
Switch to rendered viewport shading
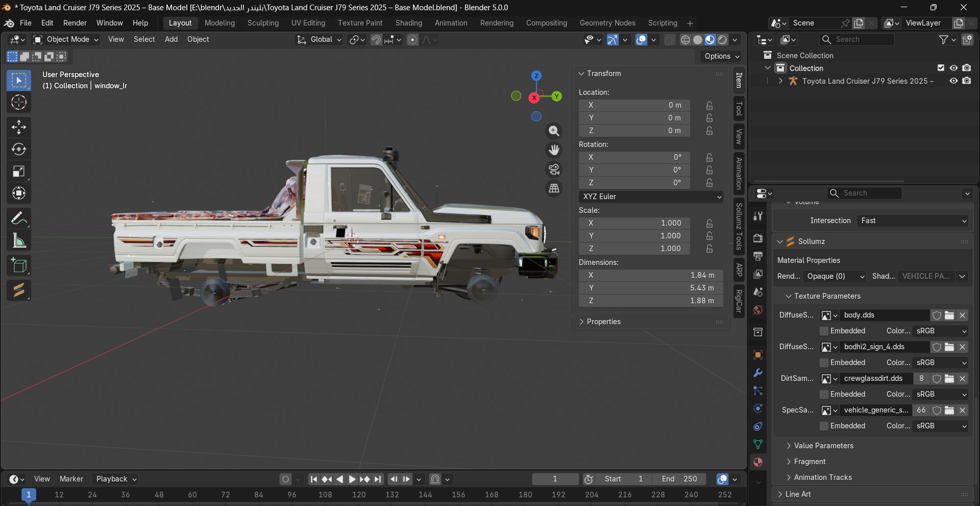pyautogui.click(x=722, y=40)
